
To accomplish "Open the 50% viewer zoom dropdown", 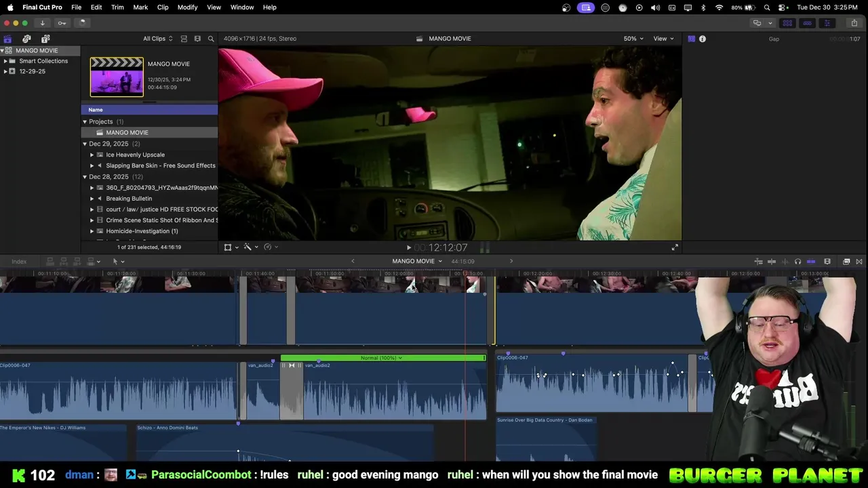I will 633,39.
